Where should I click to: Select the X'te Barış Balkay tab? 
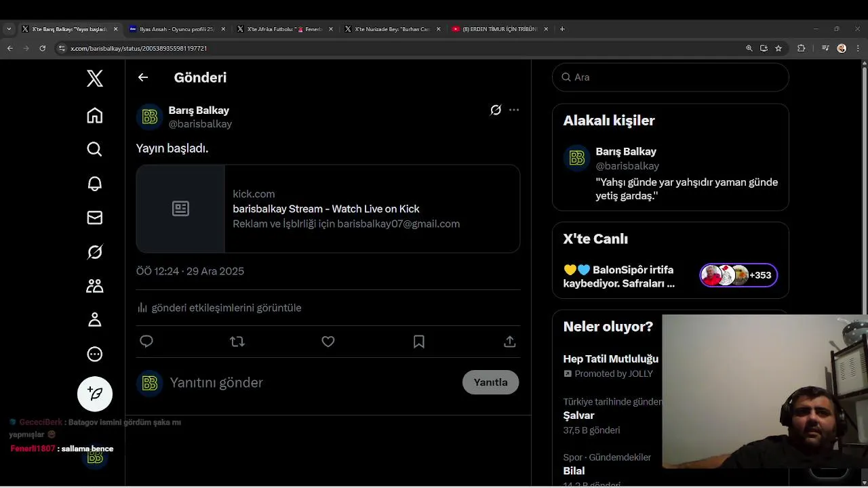tap(69, 29)
